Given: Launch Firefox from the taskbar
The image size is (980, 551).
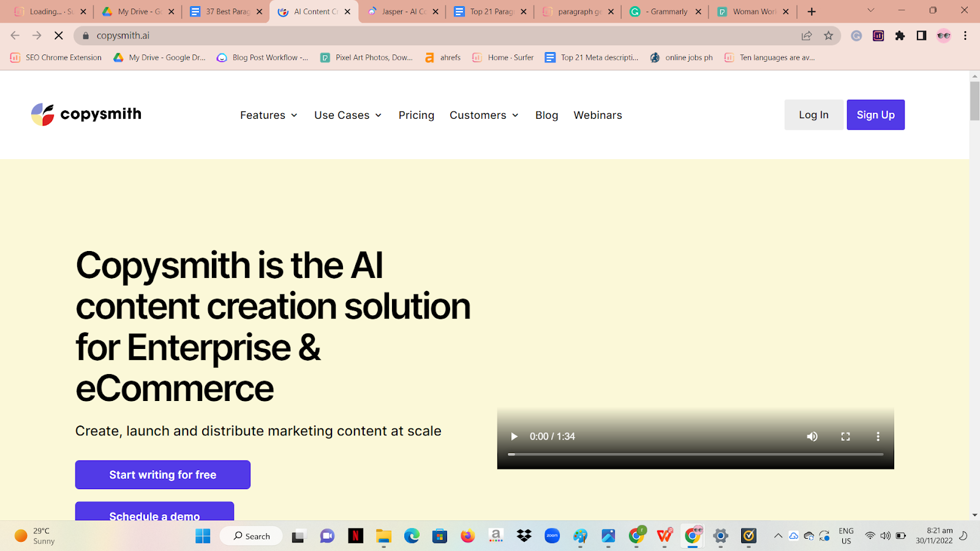Looking at the screenshot, I should pos(468,536).
